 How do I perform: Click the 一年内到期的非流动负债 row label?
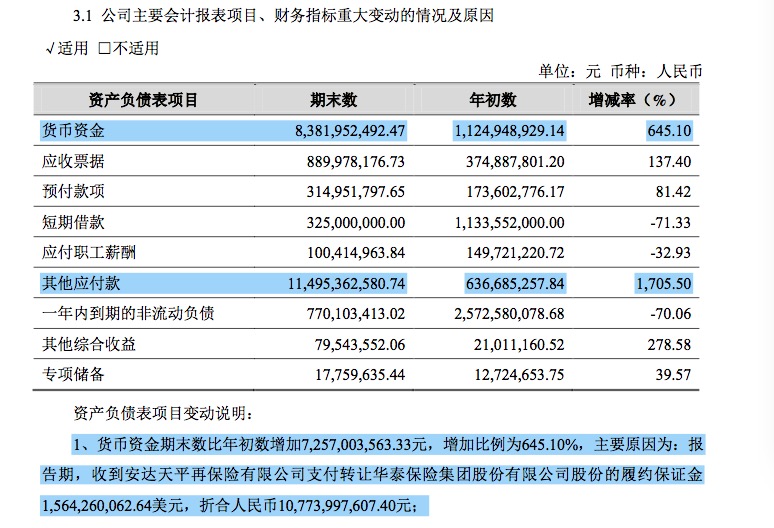coord(127,314)
